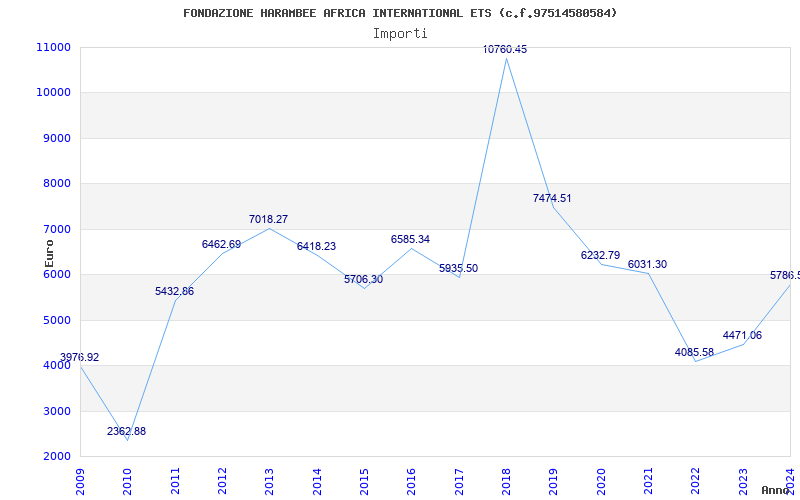800x500 pixels.
Task: Select the 10760.45 peak data label
Action: (x=505, y=49)
